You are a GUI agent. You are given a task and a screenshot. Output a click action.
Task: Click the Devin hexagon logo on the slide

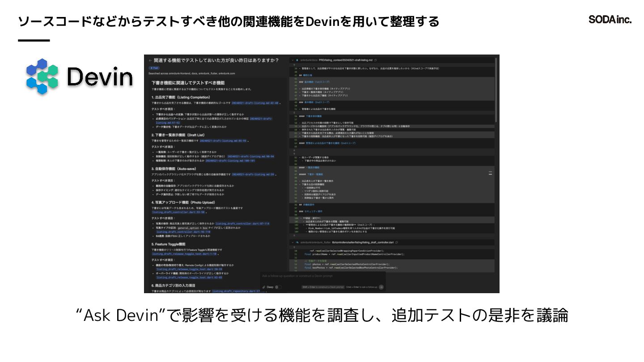[42, 76]
